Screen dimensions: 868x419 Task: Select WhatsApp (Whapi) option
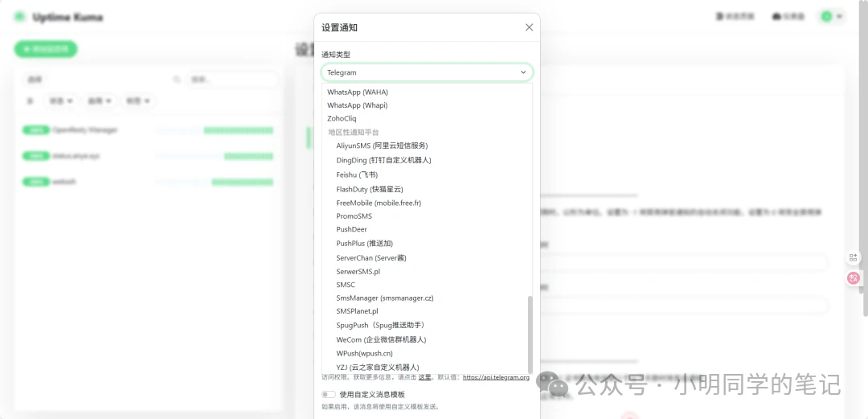357,105
